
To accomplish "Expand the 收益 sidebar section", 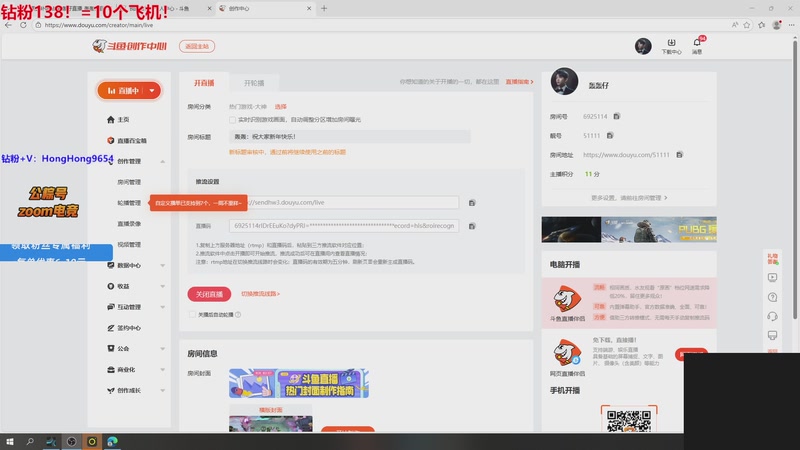I will [163, 286].
